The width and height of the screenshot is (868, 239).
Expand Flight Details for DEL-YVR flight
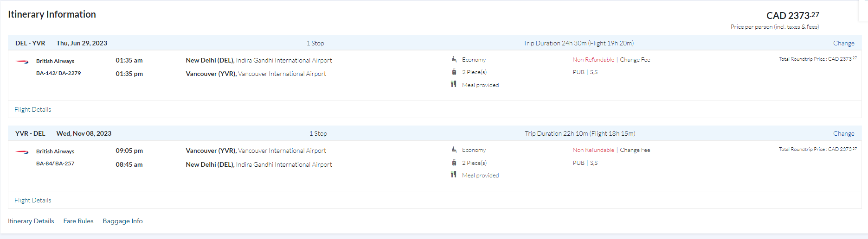[33, 110]
